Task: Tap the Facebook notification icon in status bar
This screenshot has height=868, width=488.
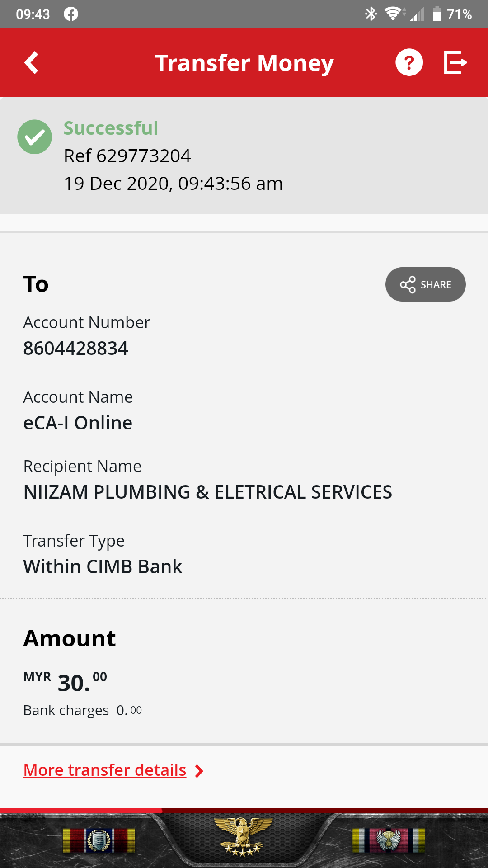Action: 71,14
